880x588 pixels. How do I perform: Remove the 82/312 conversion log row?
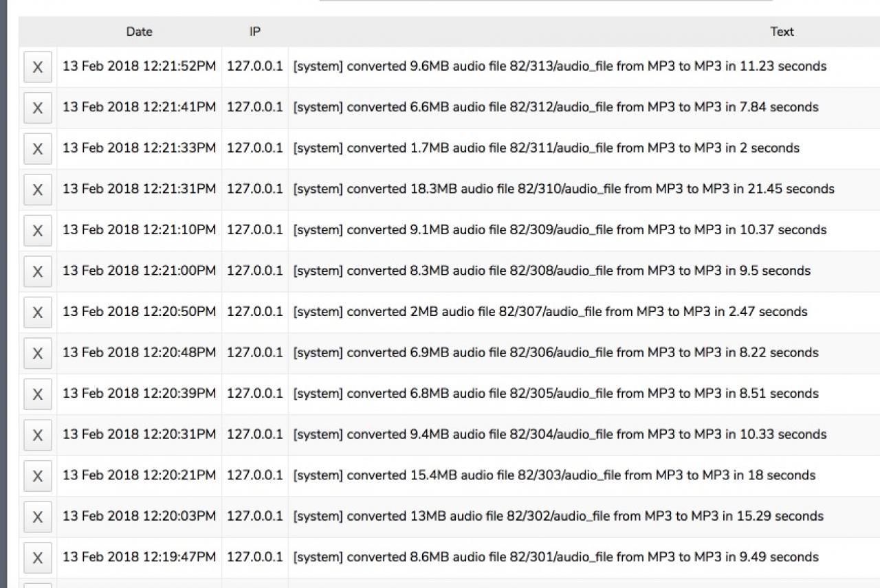point(38,108)
